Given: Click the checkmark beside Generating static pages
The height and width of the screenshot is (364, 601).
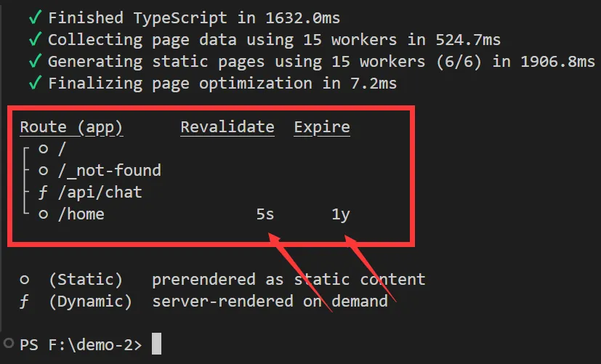Looking at the screenshot, I should tap(33, 61).
